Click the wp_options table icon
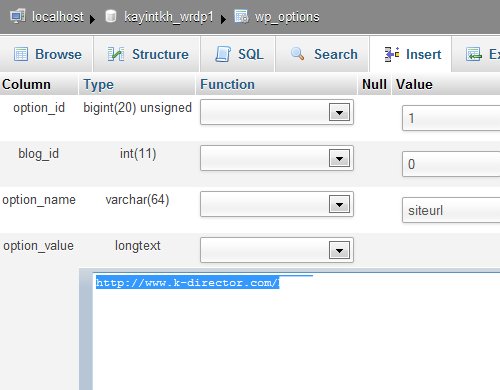 tap(241, 16)
